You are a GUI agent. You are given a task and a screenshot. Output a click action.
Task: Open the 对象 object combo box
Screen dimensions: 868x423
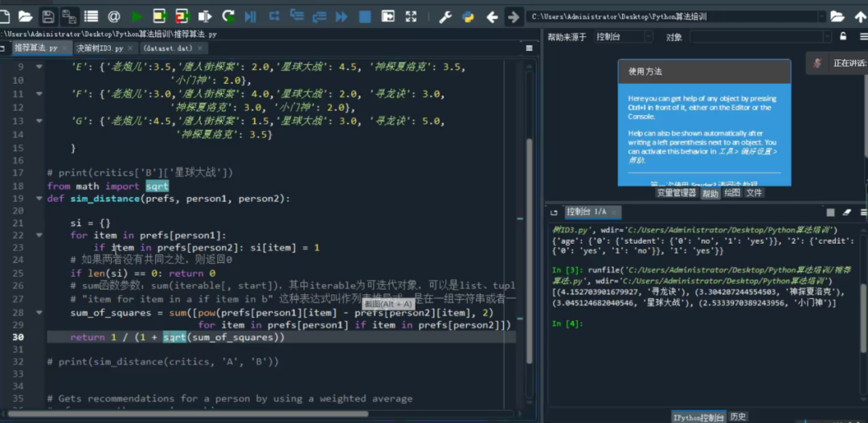pyautogui.click(x=759, y=37)
